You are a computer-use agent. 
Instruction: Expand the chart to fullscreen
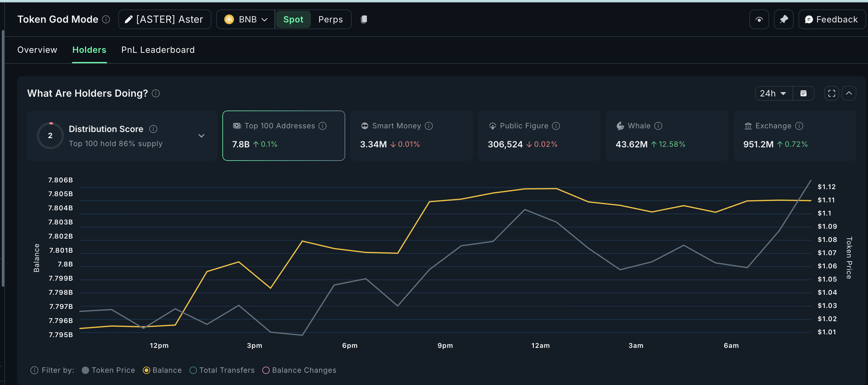click(831, 93)
